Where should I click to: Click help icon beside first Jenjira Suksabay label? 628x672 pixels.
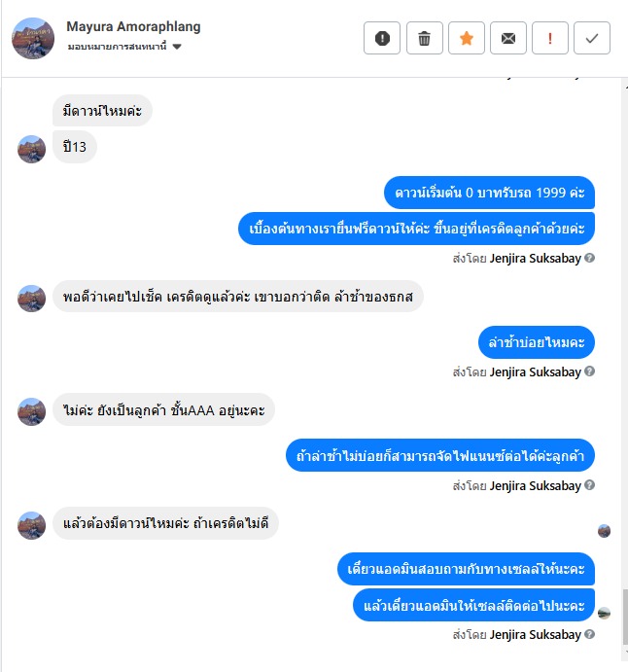[x=589, y=258]
